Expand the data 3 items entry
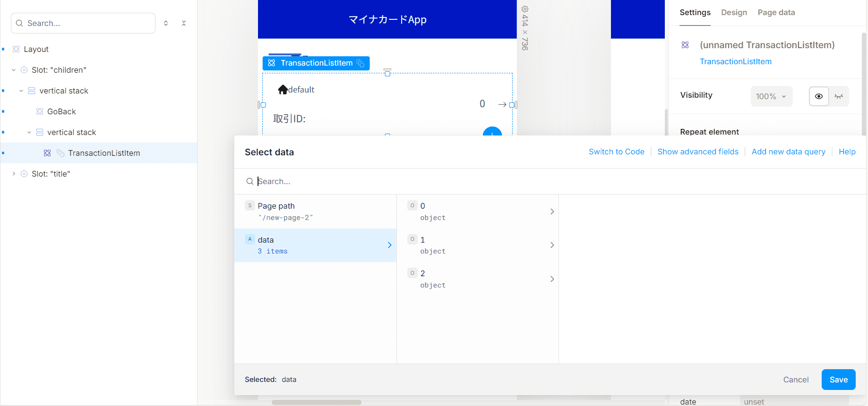Viewport: 868px width, 406px height. click(389, 245)
